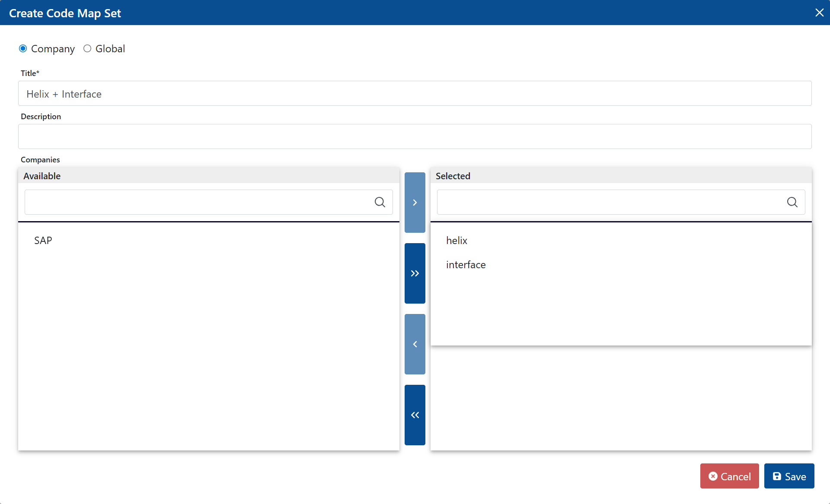The width and height of the screenshot is (830, 504).
Task: Close the Create Code Map Set dialog
Action: coord(819,13)
